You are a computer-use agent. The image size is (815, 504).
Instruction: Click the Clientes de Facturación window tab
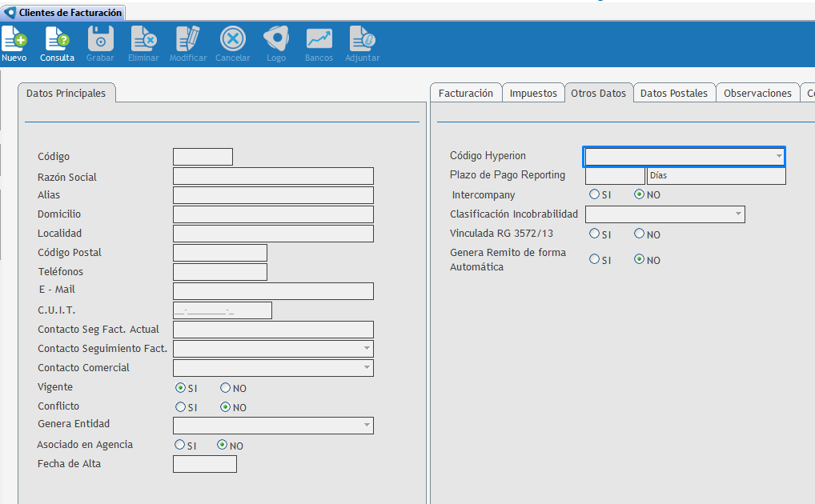(63, 13)
